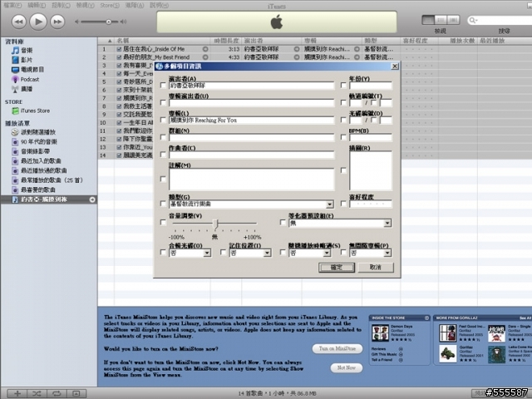This screenshot has height=399, width=532.
Task: Click the Next track button
Action: [57, 22]
